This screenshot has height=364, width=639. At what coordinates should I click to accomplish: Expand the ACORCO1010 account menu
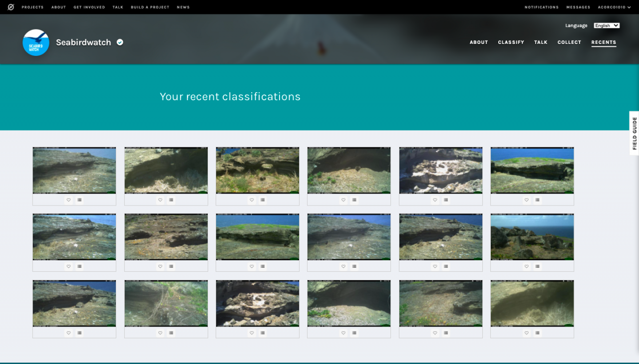point(614,7)
